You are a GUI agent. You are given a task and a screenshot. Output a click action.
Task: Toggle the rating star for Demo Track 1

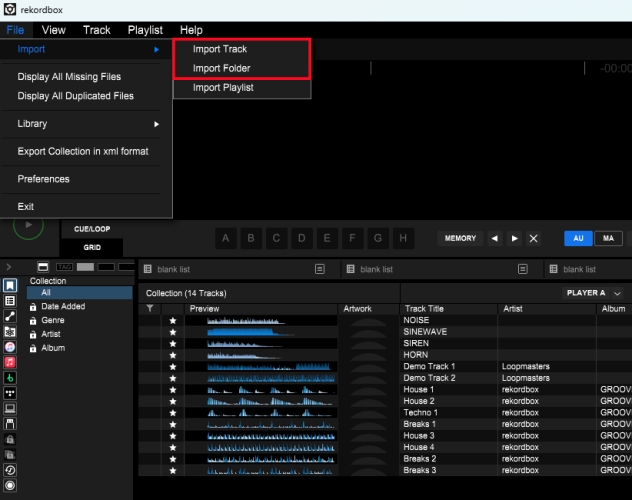[173, 367]
